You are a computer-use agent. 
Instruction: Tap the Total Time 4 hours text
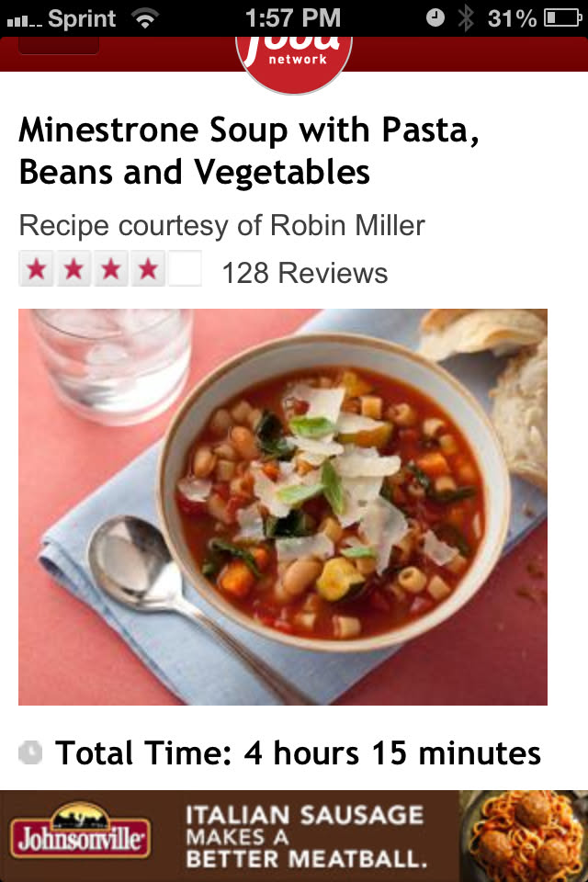[298, 753]
